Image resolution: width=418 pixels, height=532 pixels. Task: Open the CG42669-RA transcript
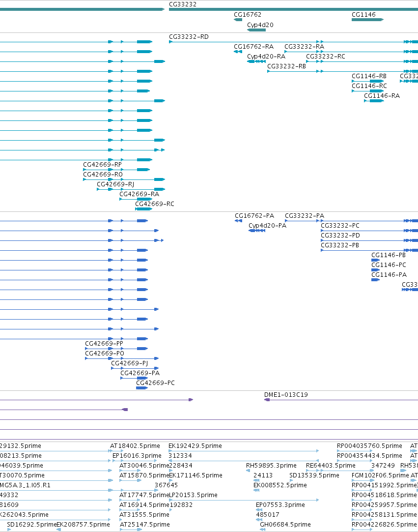(x=139, y=194)
